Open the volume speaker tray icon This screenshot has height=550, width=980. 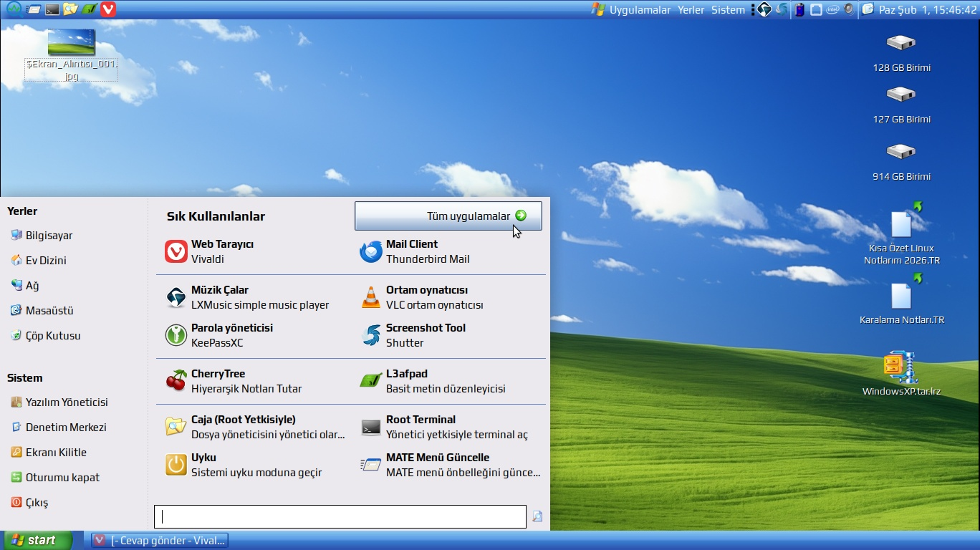click(849, 9)
